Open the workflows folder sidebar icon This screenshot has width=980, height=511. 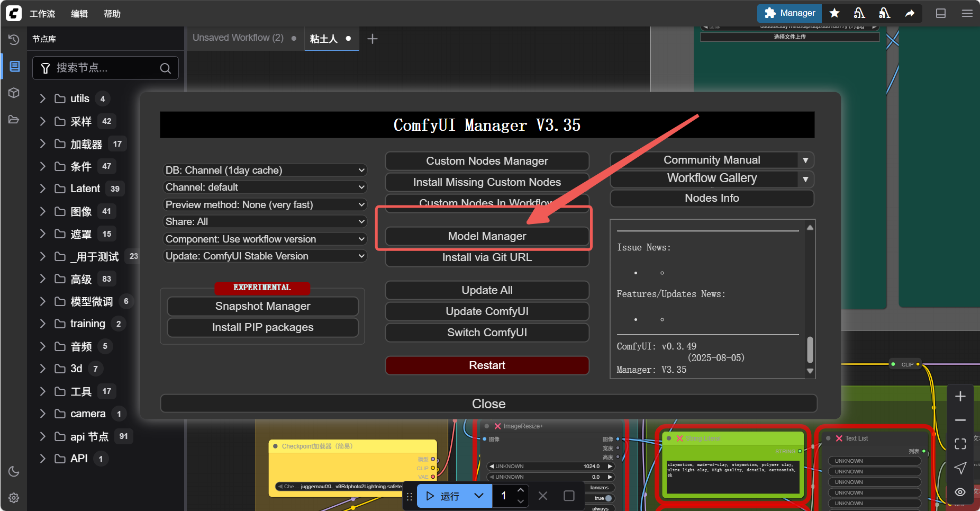click(14, 119)
